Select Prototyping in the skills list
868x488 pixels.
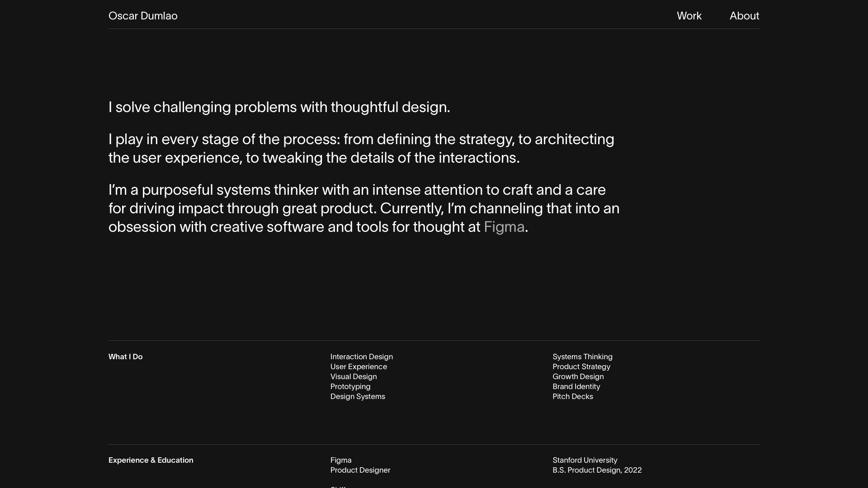pos(350,387)
